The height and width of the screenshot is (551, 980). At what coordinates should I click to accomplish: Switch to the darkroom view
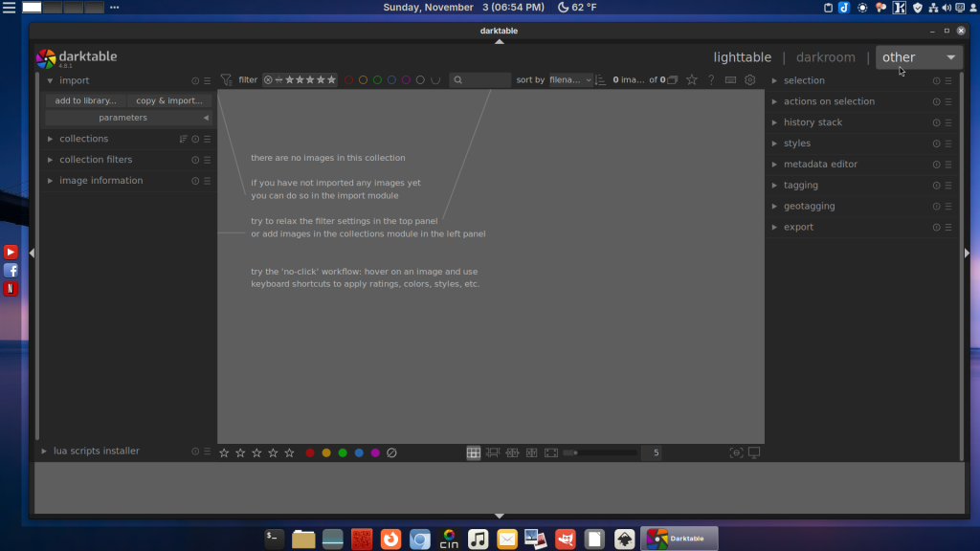coord(825,57)
